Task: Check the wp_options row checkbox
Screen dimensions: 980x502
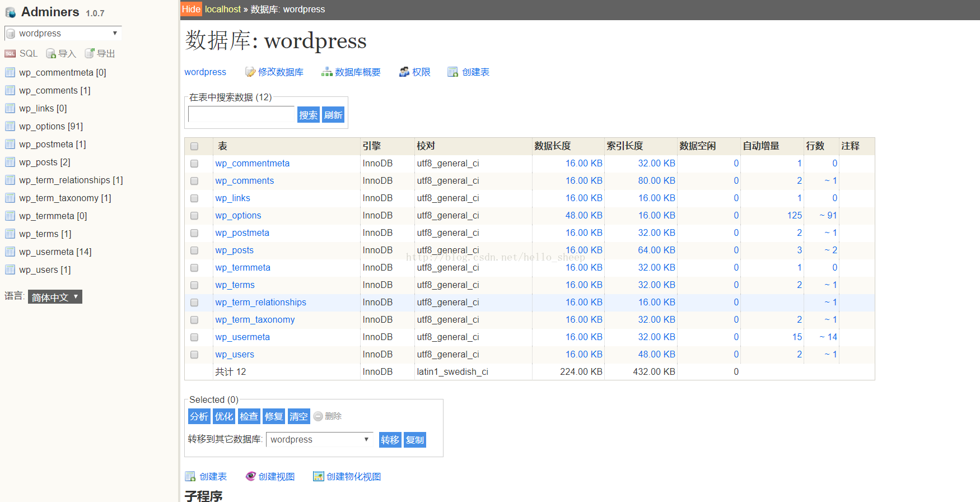Action: point(194,216)
